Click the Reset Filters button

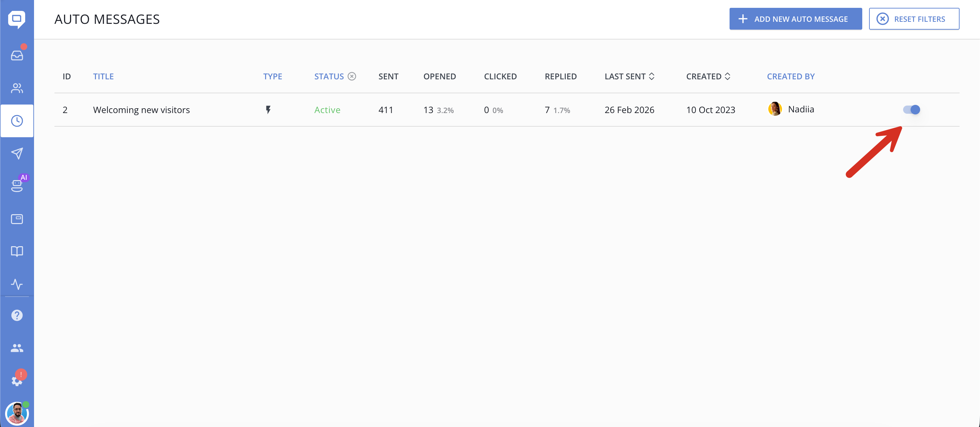pyautogui.click(x=914, y=19)
